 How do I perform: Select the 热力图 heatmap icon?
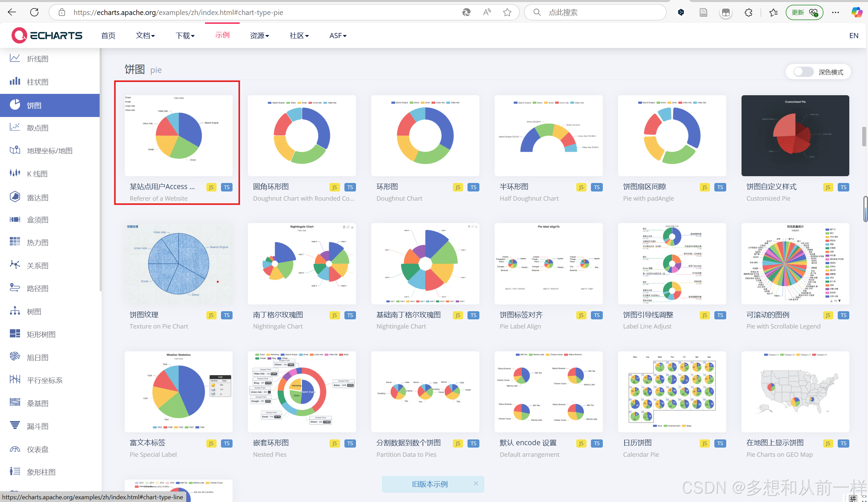point(15,242)
